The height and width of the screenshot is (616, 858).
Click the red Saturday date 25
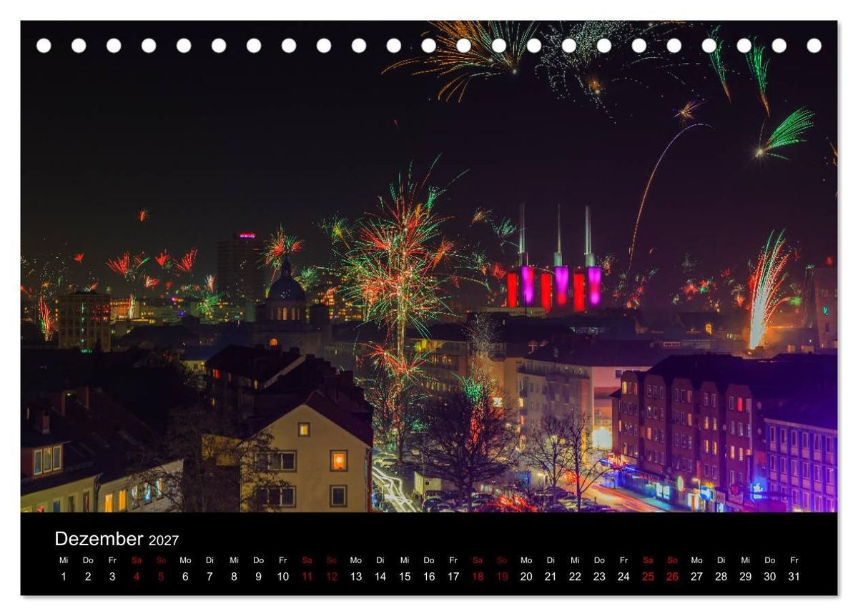tap(648, 577)
